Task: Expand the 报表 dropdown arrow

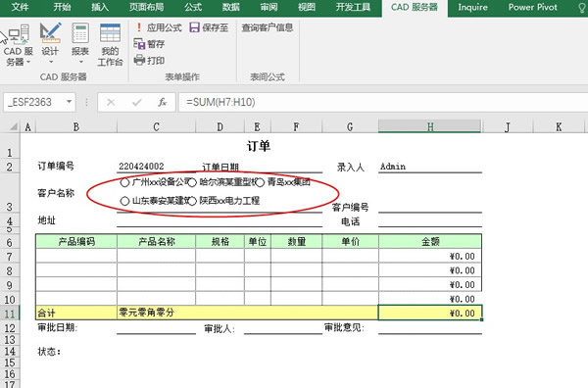Action: pyautogui.click(x=81, y=62)
